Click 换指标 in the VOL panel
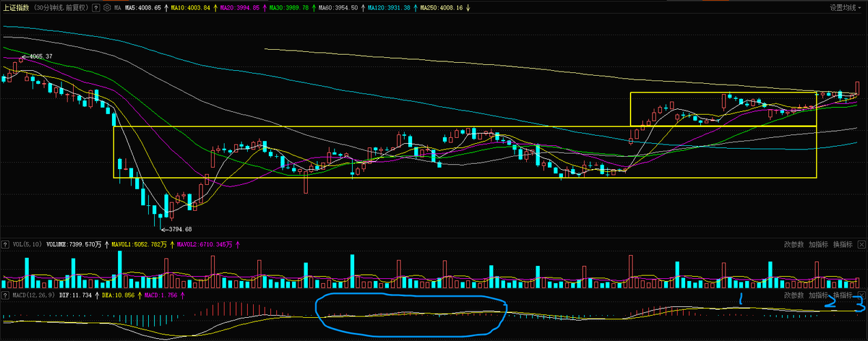 843,244
